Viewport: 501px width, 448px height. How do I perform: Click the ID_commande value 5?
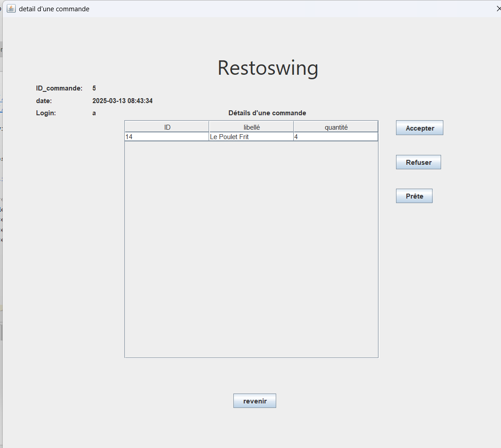click(94, 88)
